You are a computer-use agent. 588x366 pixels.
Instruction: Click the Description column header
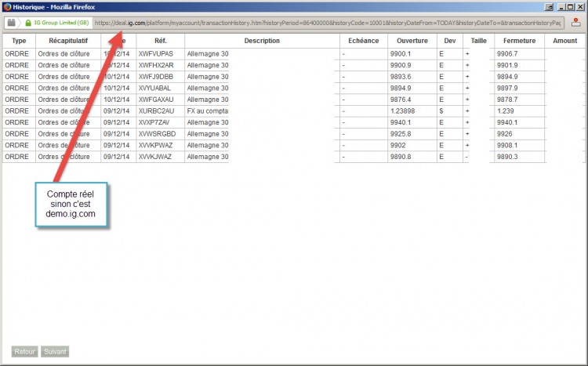coord(262,41)
